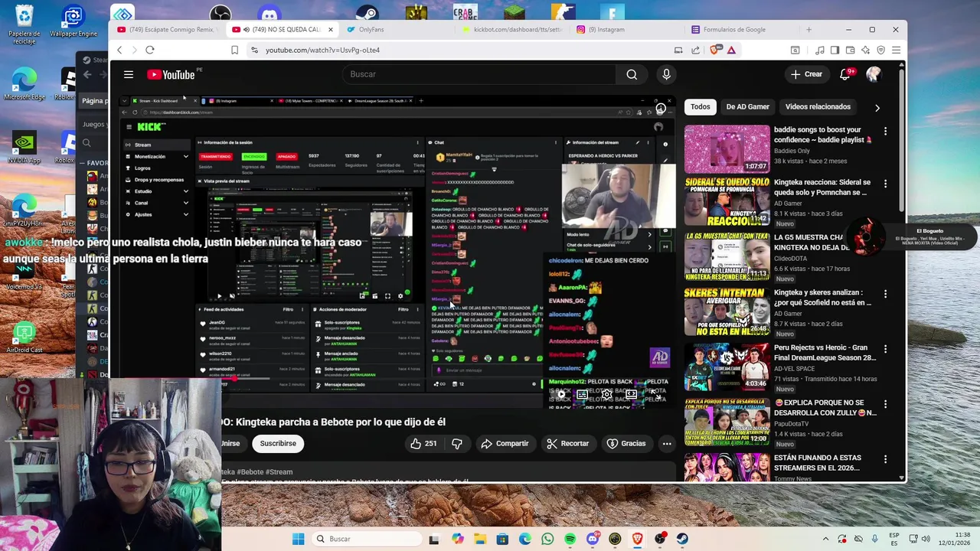Select the Videos relacionados chip
The height and width of the screenshot is (551, 980).
point(818,106)
